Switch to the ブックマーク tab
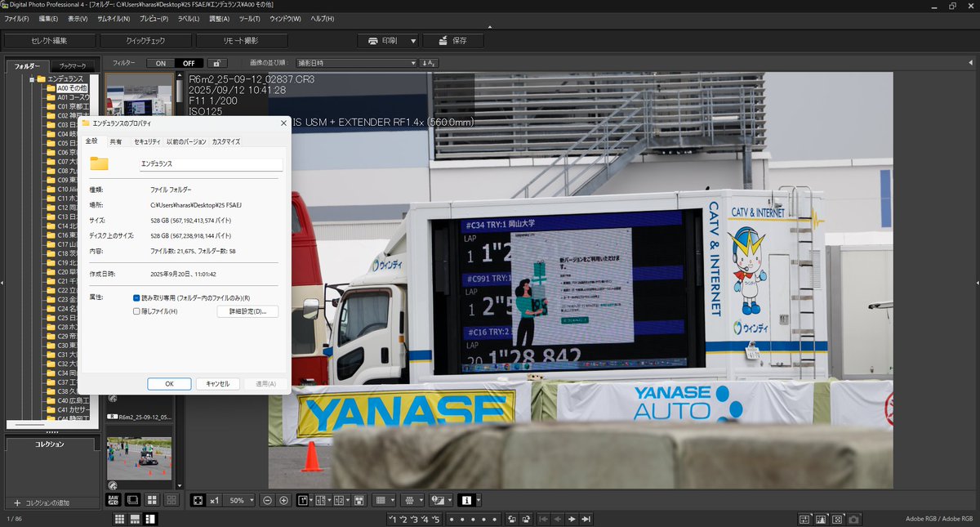The height and width of the screenshot is (527, 980). pyautogui.click(x=73, y=66)
